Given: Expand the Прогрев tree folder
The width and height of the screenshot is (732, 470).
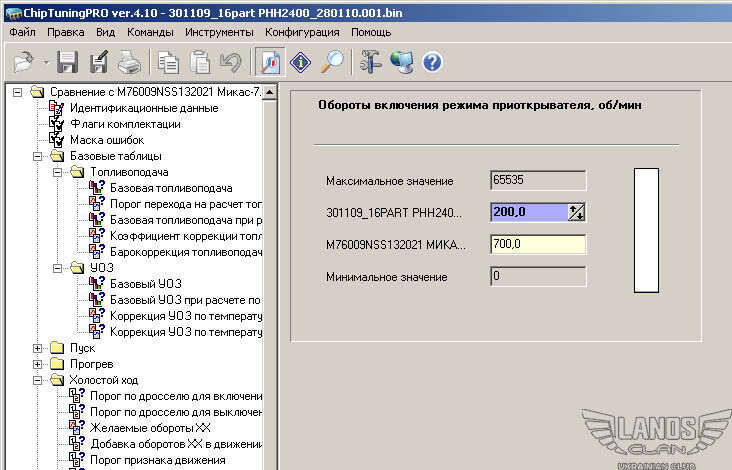Looking at the screenshot, I should click(39, 364).
